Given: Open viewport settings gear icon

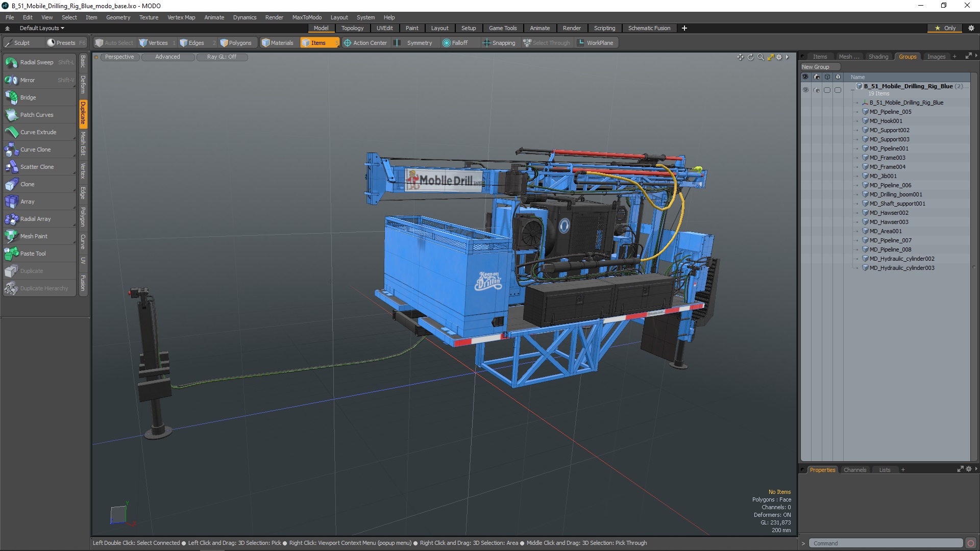Looking at the screenshot, I should pos(779,57).
